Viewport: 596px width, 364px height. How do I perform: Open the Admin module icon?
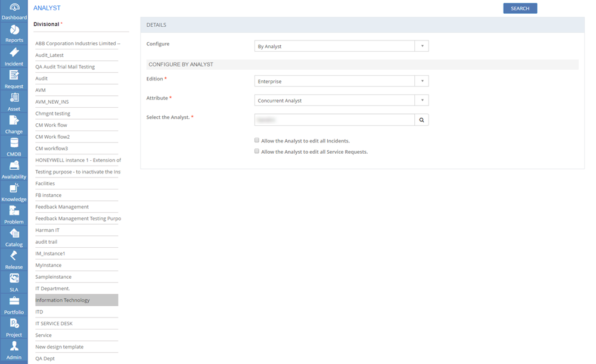(14, 347)
